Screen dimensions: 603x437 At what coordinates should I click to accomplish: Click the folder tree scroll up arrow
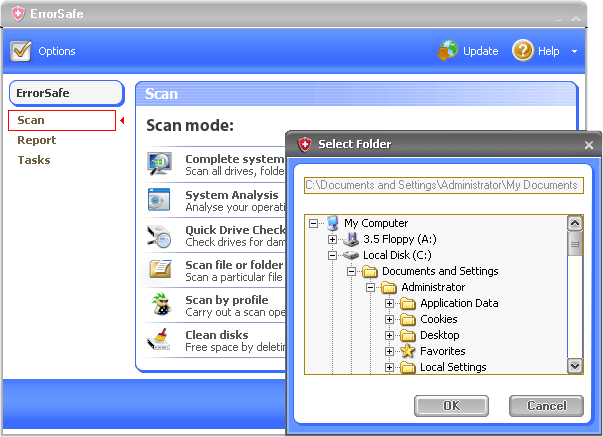click(575, 223)
